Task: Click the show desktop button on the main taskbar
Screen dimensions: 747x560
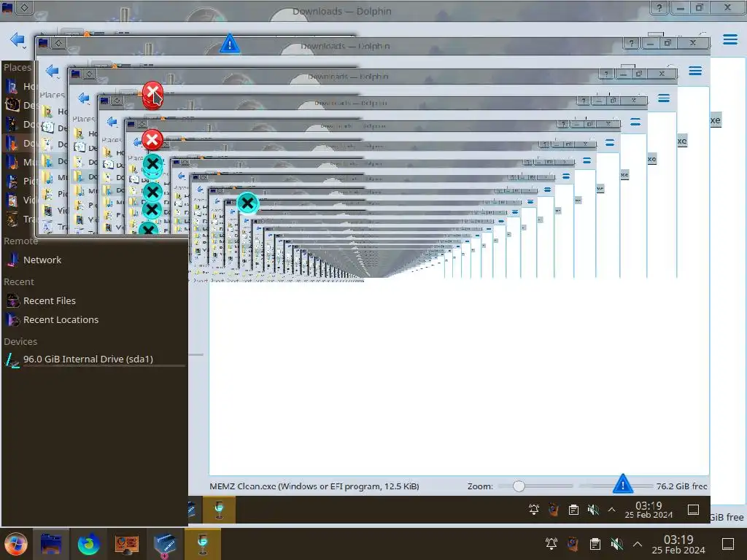Action: click(727, 543)
